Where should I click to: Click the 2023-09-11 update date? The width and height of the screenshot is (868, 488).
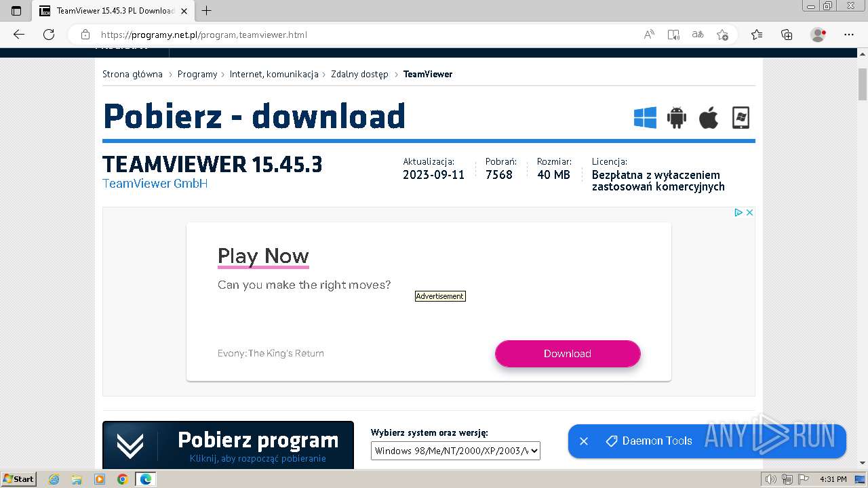(434, 175)
